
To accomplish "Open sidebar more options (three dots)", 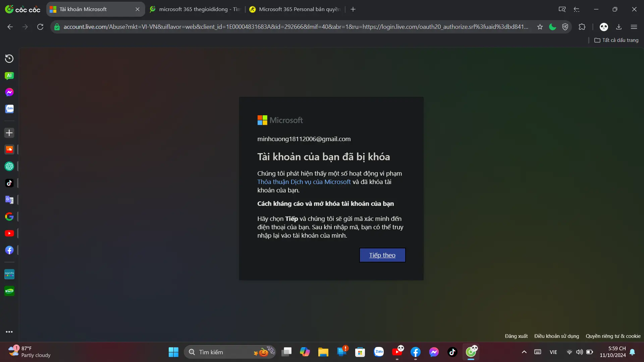I will (x=9, y=332).
